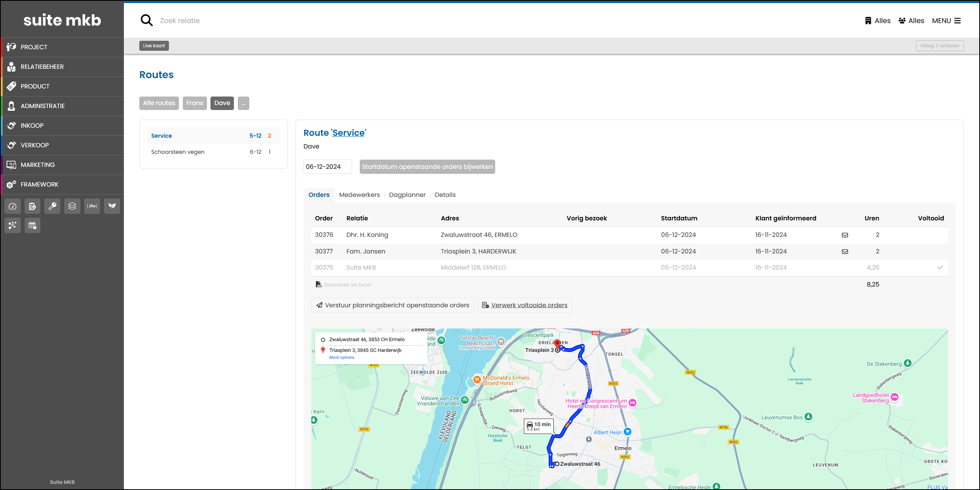The image size is (980, 490).
Task: Switch to the Medewerkers tab
Action: coord(359,195)
